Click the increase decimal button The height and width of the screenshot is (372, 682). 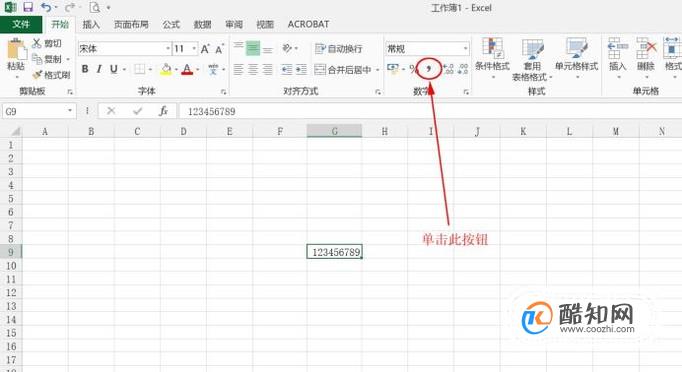click(448, 69)
